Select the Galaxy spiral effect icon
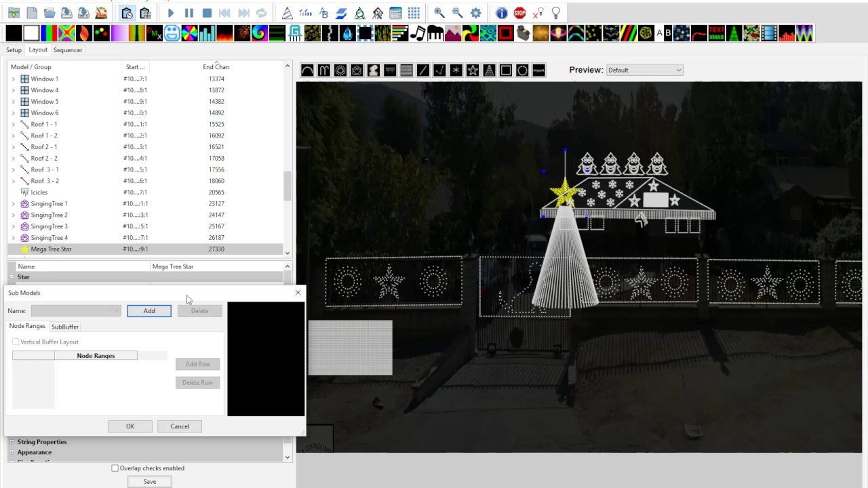868x488 pixels. pyautogui.click(x=260, y=33)
